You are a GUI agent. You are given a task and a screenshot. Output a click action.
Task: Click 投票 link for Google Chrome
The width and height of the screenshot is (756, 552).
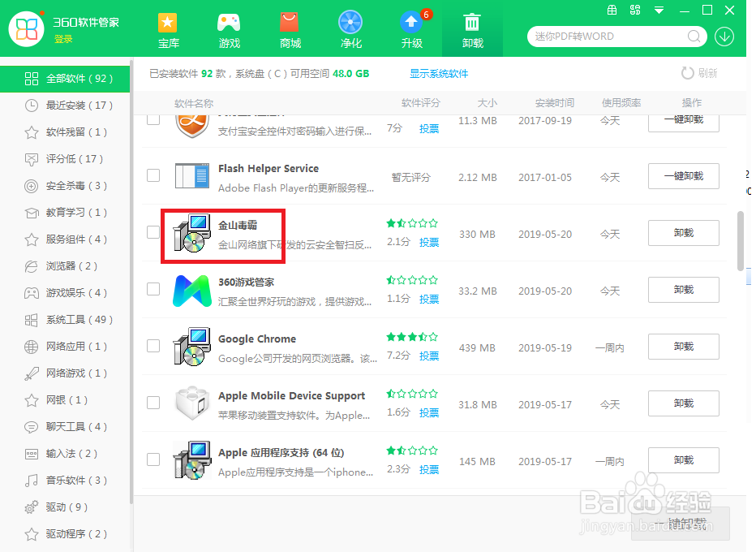point(429,356)
